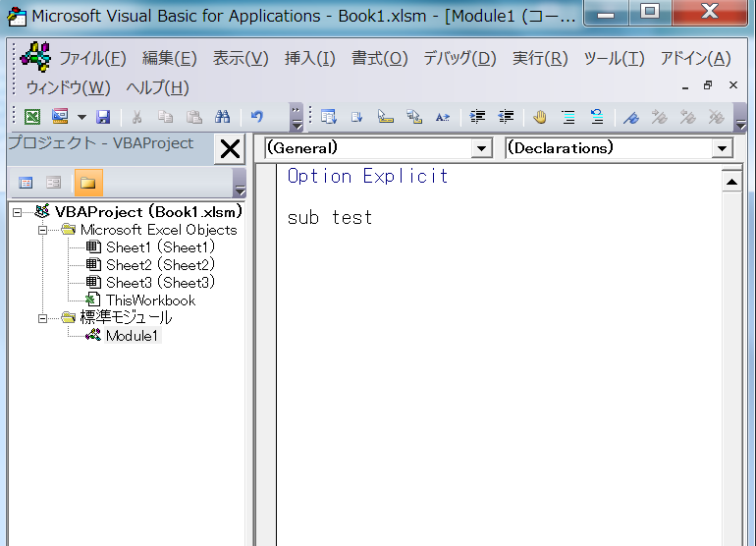Click the Complete Word icon

(x=443, y=117)
